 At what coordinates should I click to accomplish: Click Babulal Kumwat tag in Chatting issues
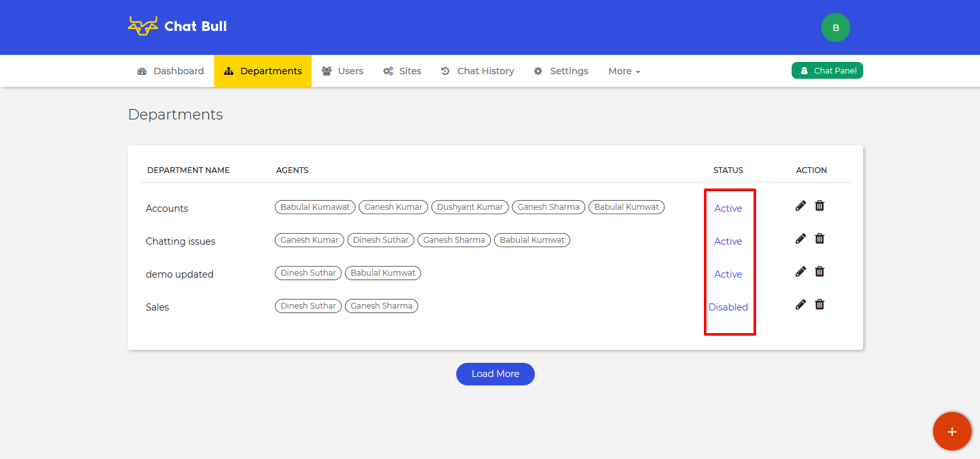tap(532, 240)
